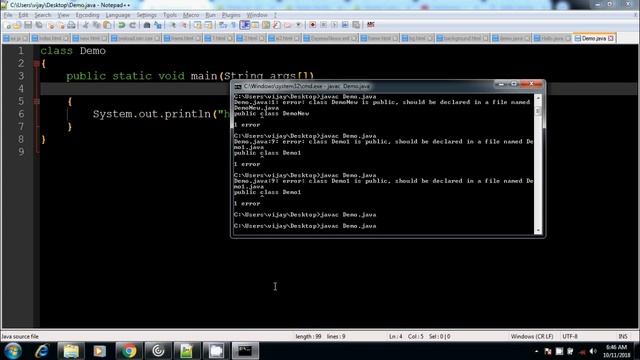Cut selection with the scissors icon
640x360 pixels.
tap(85, 25)
